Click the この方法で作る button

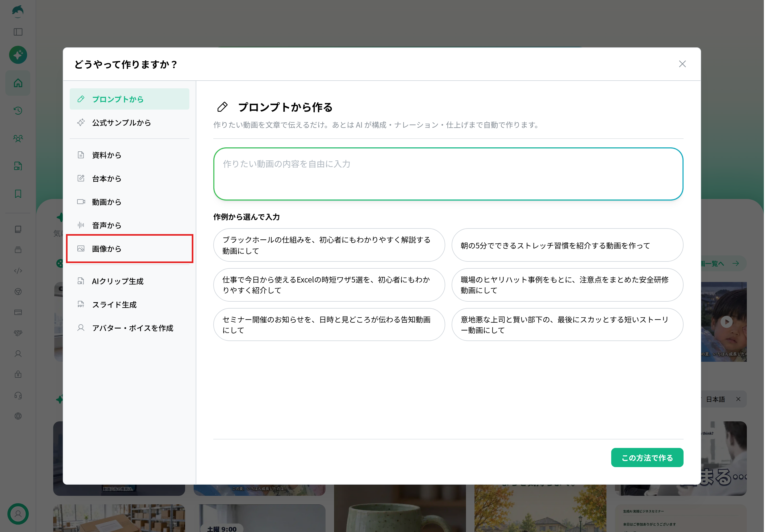tap(647, 458)
